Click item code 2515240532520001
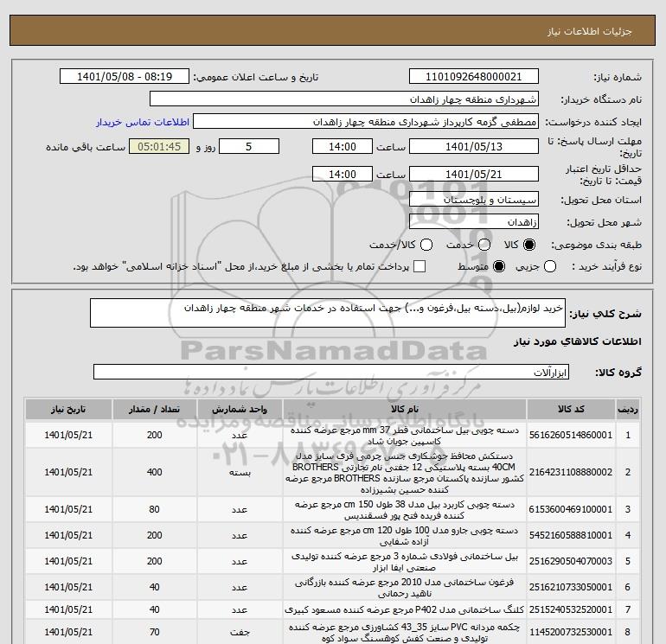Screen dimensions: 666x644 coord(571,610)
